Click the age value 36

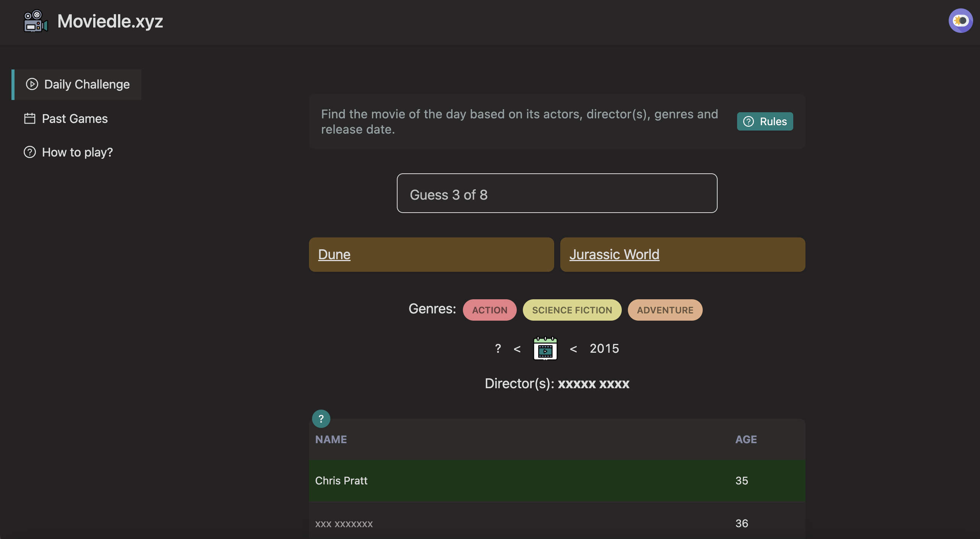coord(742,523)
